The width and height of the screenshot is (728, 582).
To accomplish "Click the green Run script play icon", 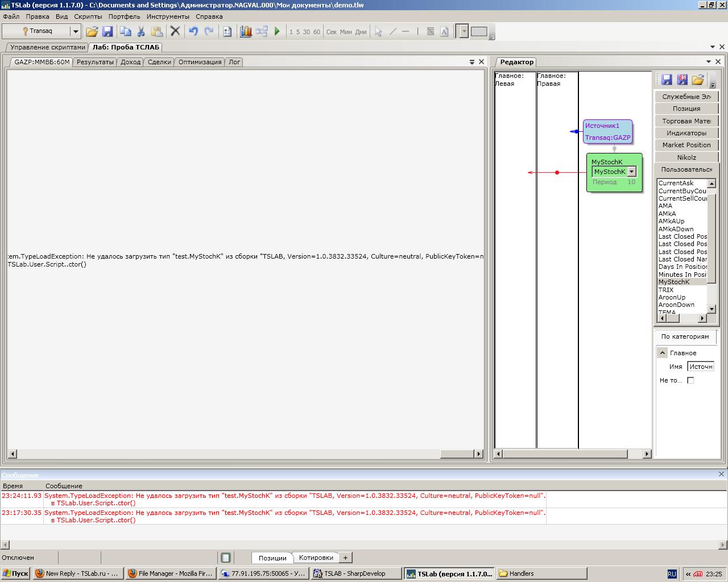I will tap(277, 32).
